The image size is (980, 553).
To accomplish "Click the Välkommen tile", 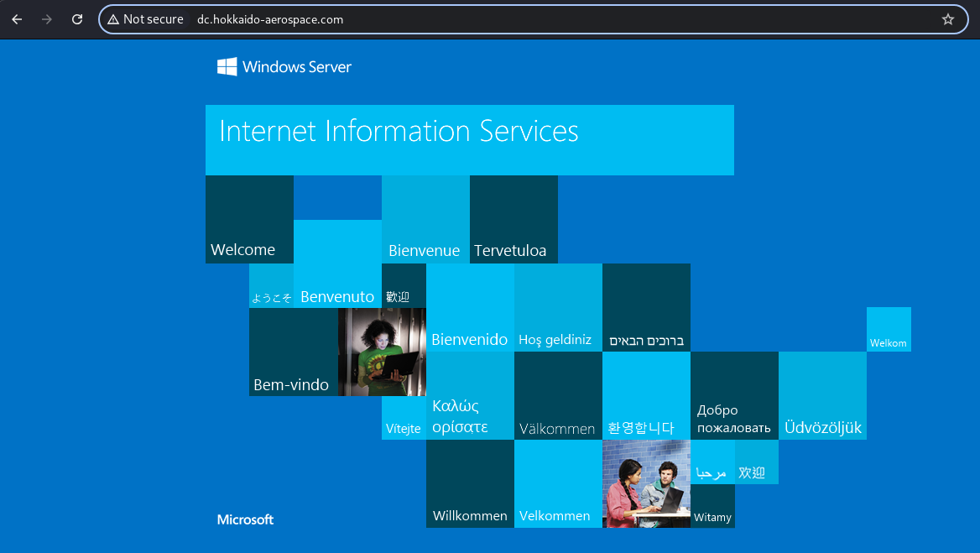I will (558, 395).
